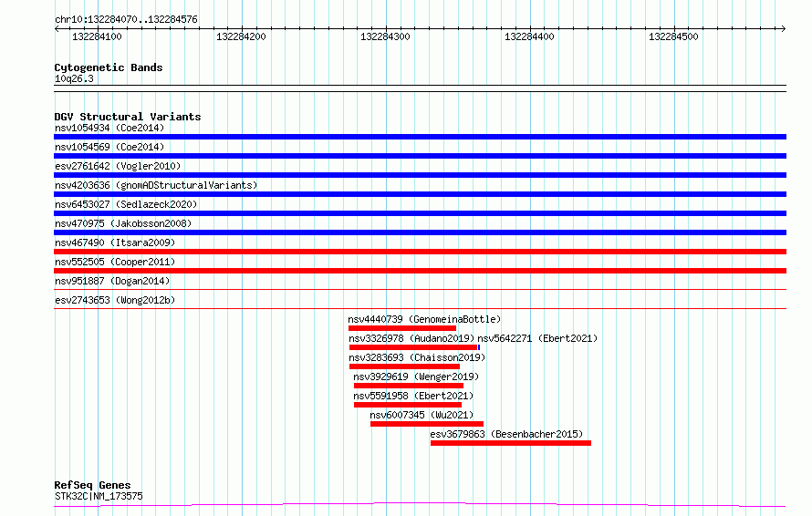Open the nsv1054569 (Coe2014) variant label
Image resolution: width=812 pixels, height=516 pixels.
(109, 147)
